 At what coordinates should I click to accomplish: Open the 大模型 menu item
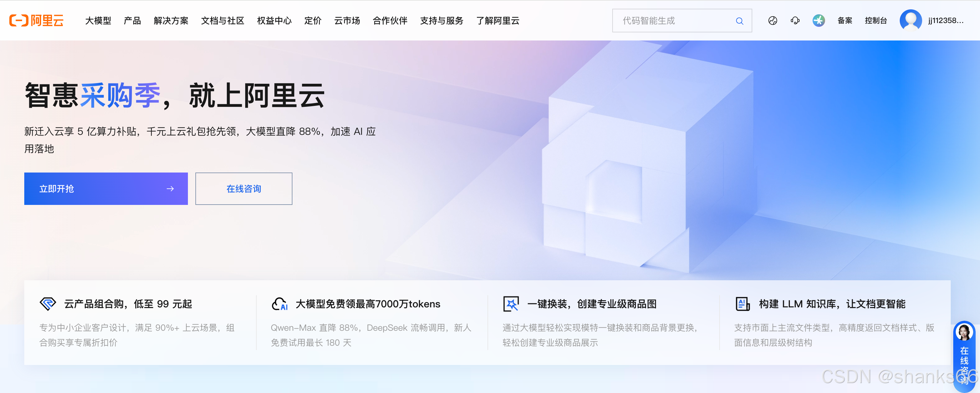[x=98, y=21]
